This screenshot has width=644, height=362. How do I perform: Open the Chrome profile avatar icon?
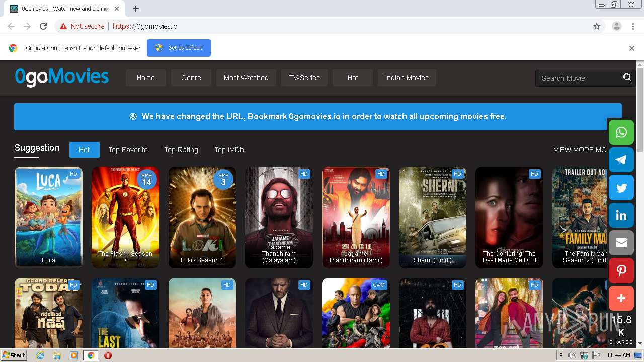[x=616, y=26]
